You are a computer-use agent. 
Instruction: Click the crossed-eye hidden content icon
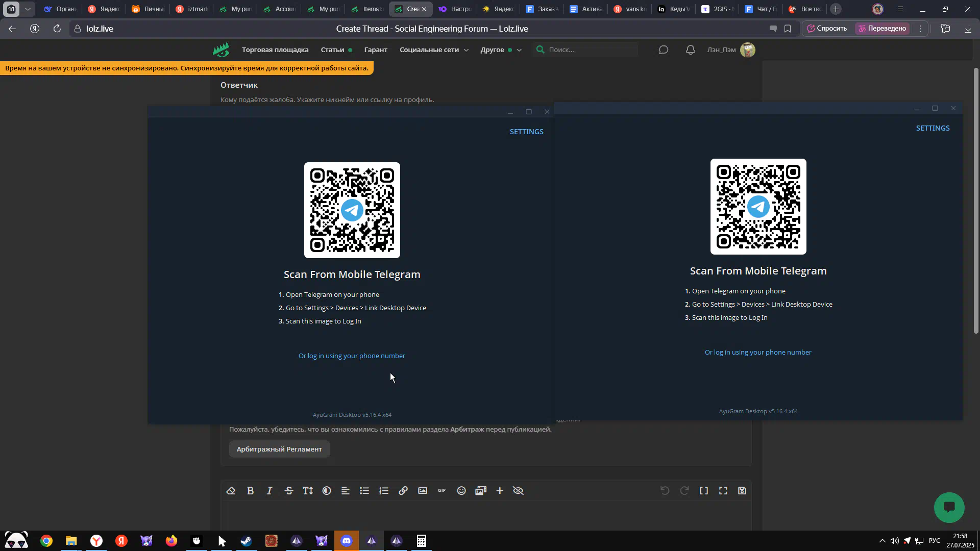coord(519,491)
